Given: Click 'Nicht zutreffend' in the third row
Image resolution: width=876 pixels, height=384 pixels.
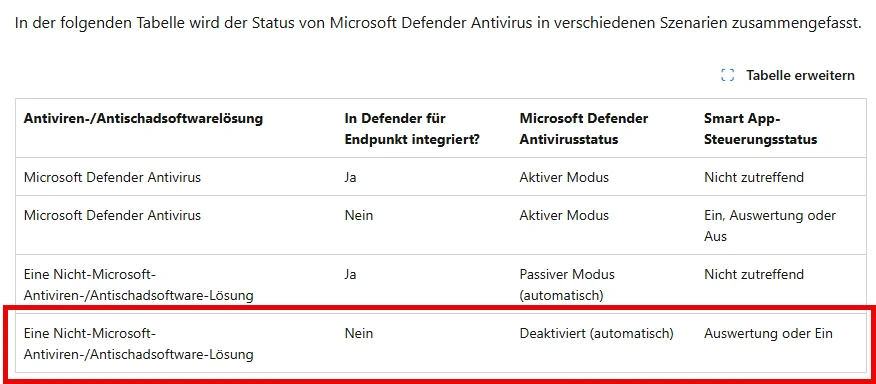Looking at the screenshot, I should [x=754, y=274].
